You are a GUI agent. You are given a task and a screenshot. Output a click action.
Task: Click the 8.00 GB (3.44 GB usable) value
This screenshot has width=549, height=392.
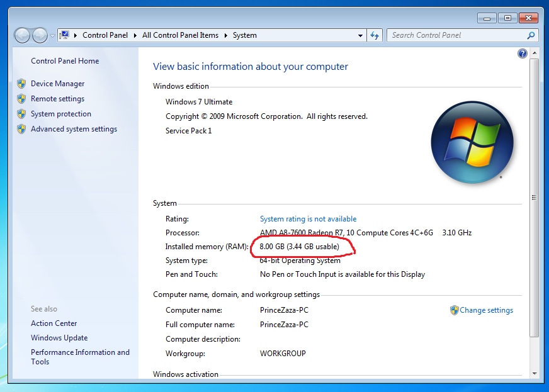point(299,247)
